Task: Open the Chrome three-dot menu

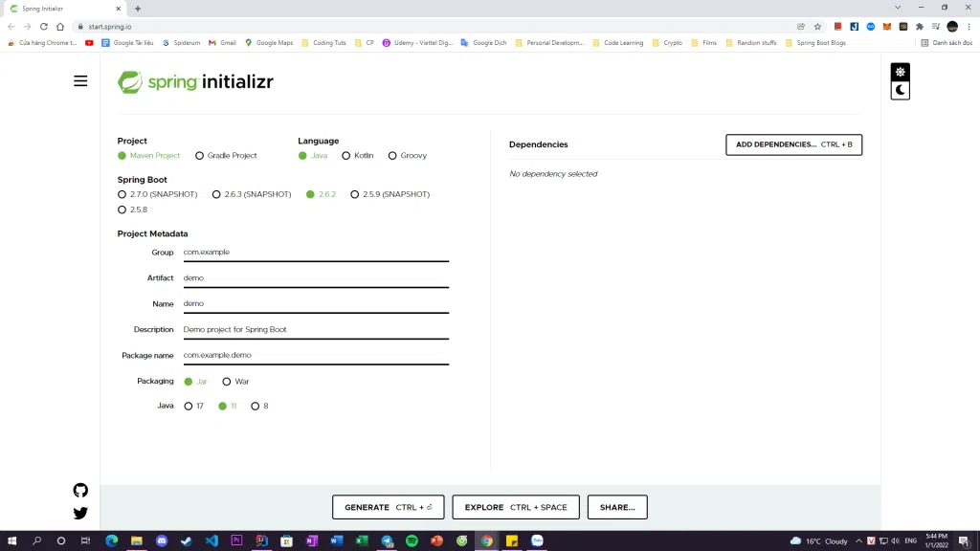Action: [x=969, y=26]
